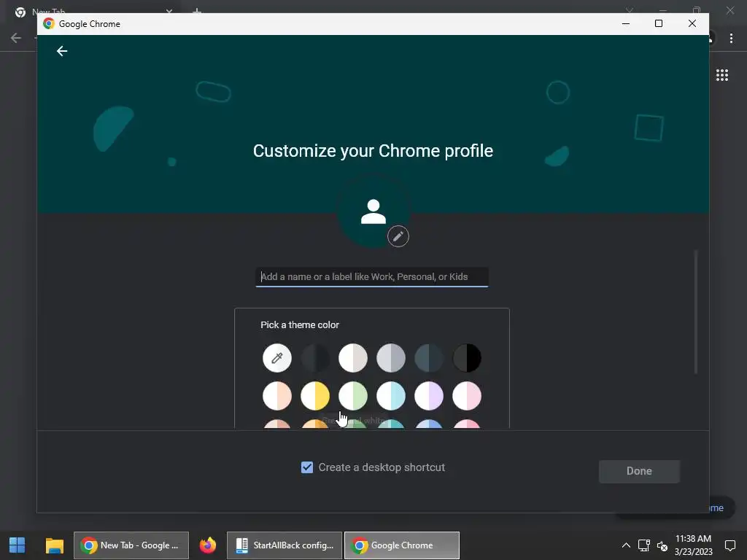Choose the slate blue-grey theme color

[429, 357]
